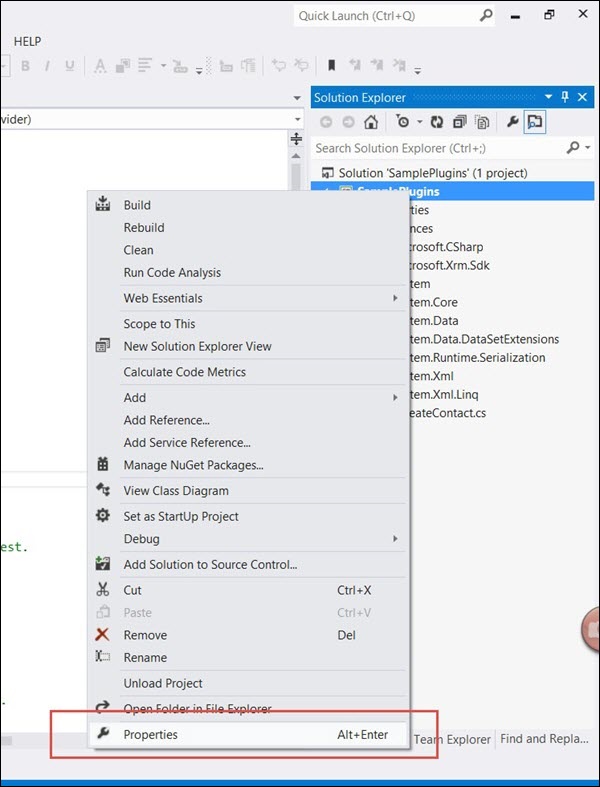This screenshot has height=787, width=600.
Task: Go to the previous bookmark icon
Action: [354, 65]
